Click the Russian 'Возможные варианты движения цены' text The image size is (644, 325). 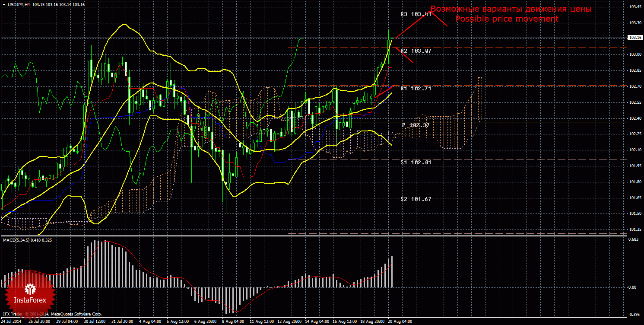pyautogui.click(x=511, y=9)
